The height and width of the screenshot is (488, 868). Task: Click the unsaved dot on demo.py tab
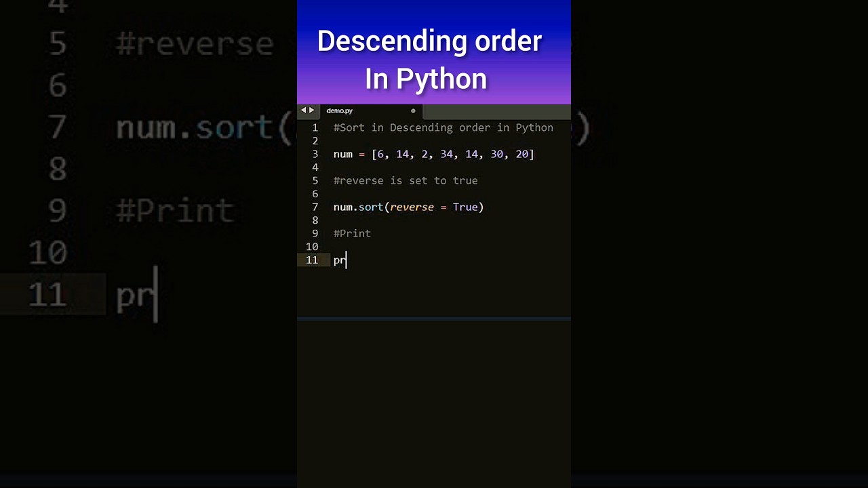tap(413, 110)
